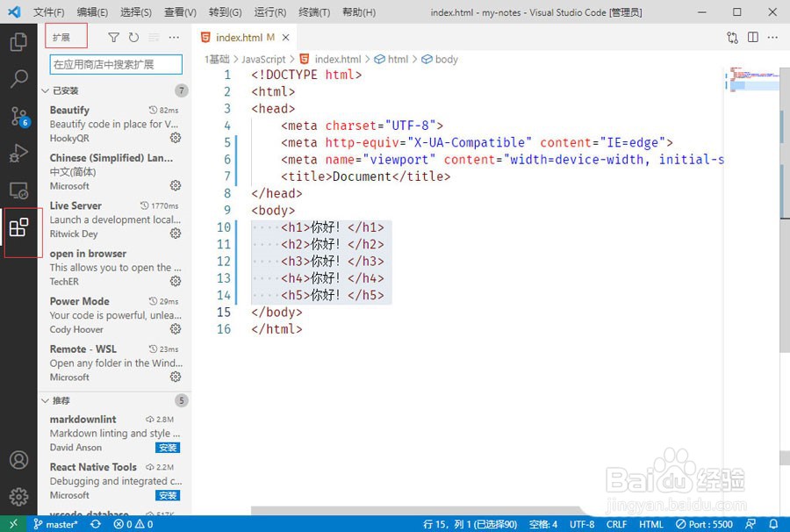The width and height of the screenshot is (790, 532).
Task: Open 终端(T) menu
Action: tap(314, 12)
